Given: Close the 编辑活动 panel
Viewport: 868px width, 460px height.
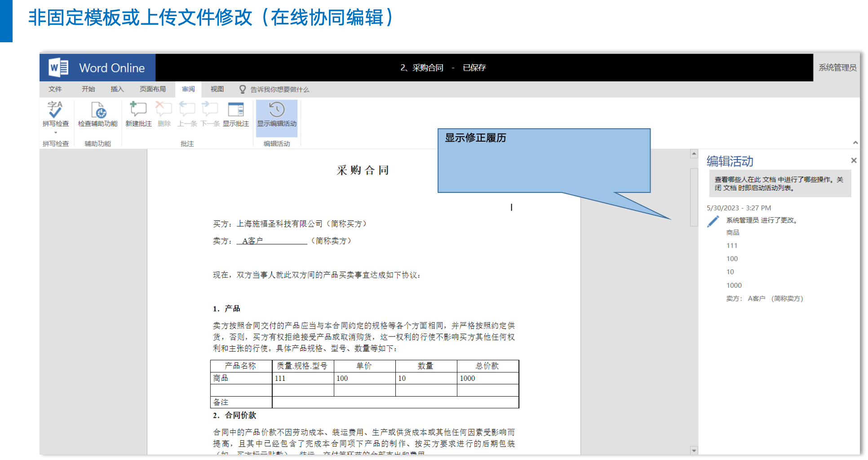Looking at the screenshot, I should point(854,161).
